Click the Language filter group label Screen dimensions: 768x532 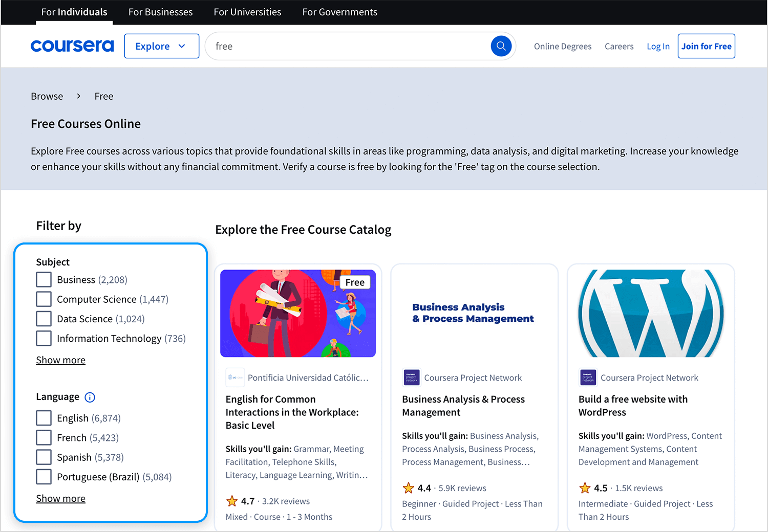(58, 397)
